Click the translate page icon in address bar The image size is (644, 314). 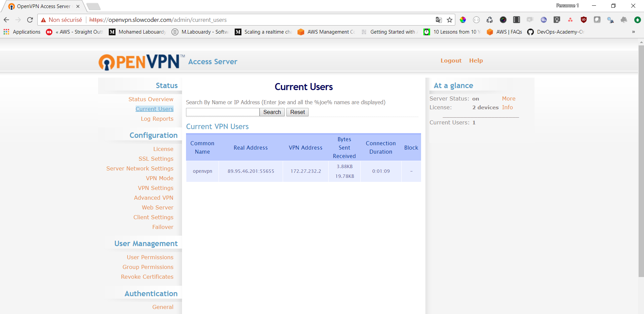point(439,20)
